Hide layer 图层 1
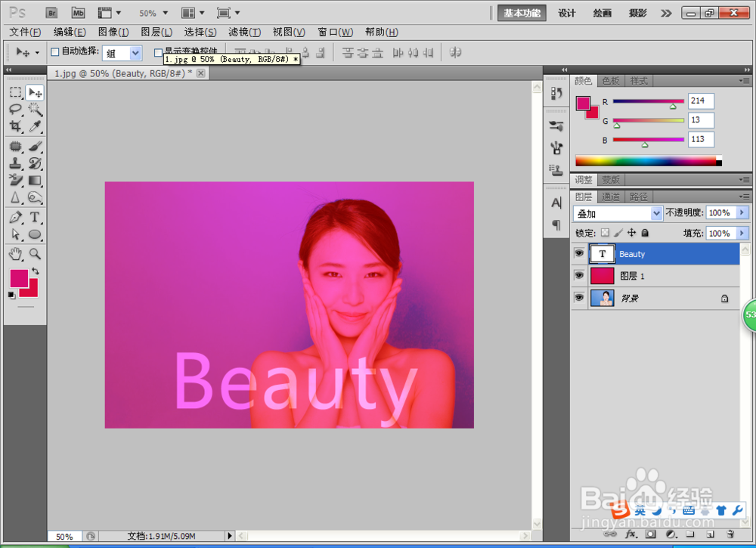Viewport: 756px width, 548px height. click(x=579, y=276)
